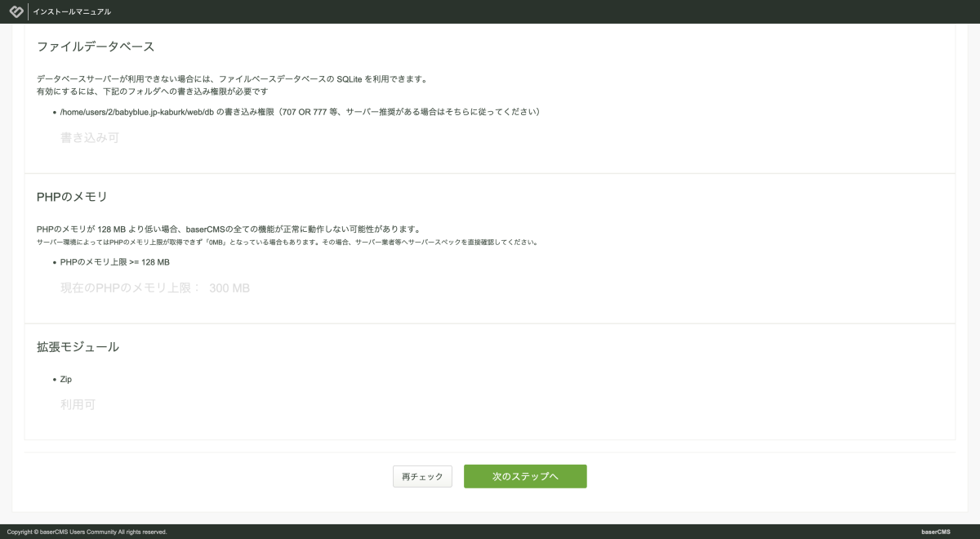Select the Zip module list item
The width and height of the screenshot is (980, 539).
pos(66,380)
